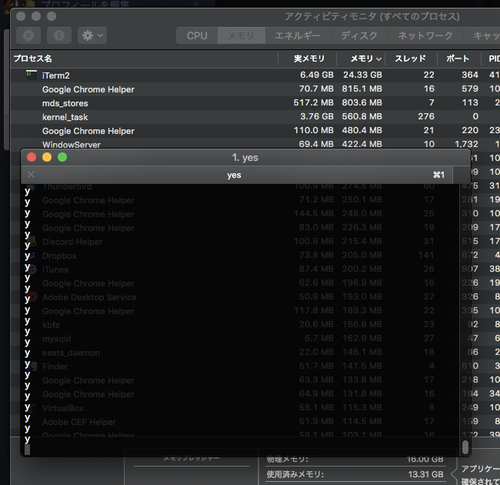500x485 pixels.
Task: Click the Finder process row behind terminal
Action: click(255, 366)
